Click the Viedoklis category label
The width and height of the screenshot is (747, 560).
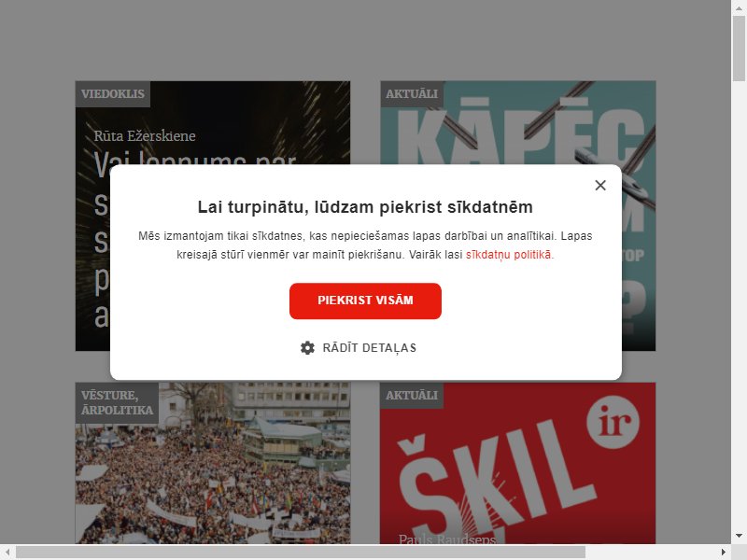coord(112,94)
